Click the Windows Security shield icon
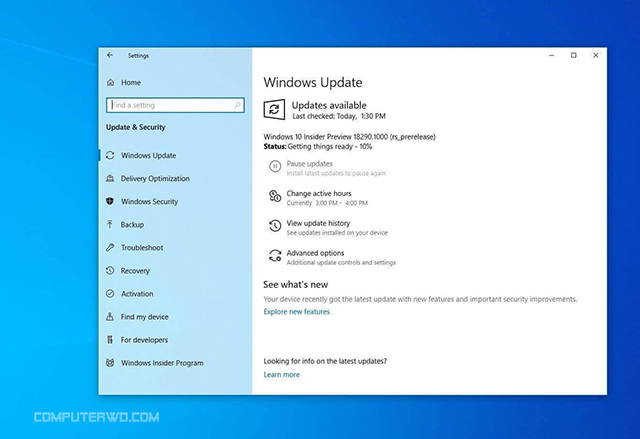 tap(110, 201)
